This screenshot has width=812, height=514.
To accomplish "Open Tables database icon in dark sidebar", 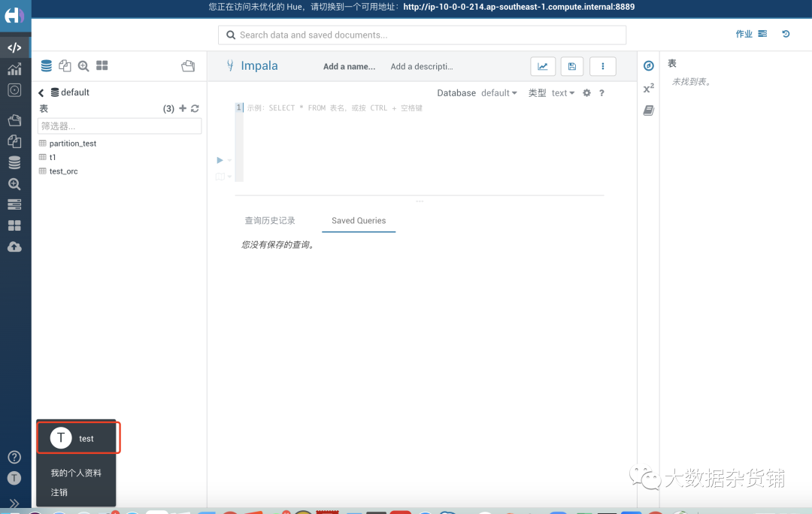I will (14, 162).
